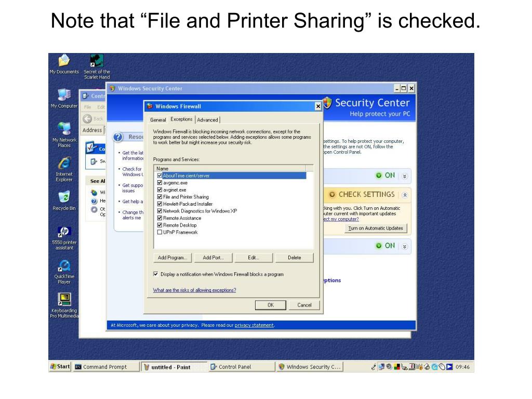Click the Control Panel window title icon
This screenshot has height=399, width=532.
click(86, 96)
